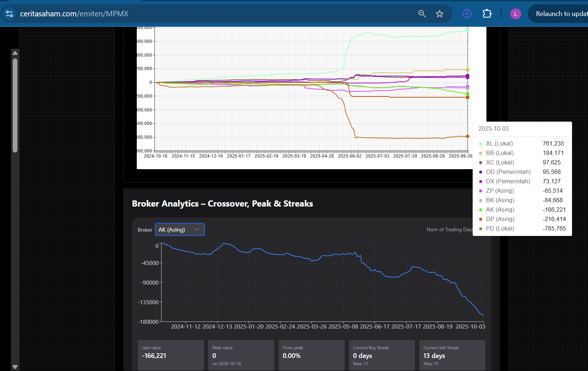Click the site information icon in address bar
The width and height of the screenshot is (588, 371).
(9, 14)
